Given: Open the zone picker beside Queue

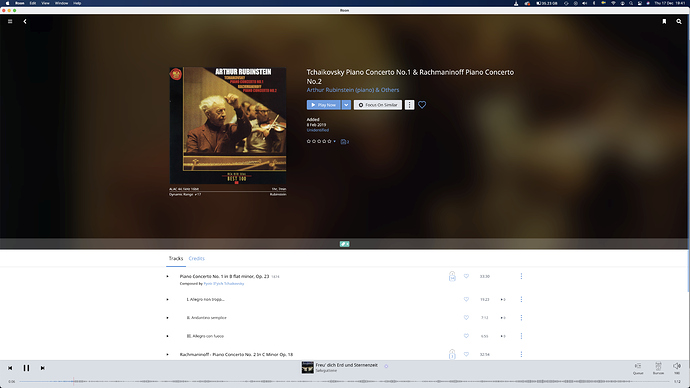Looking at the screenshot, I should 658,368.
